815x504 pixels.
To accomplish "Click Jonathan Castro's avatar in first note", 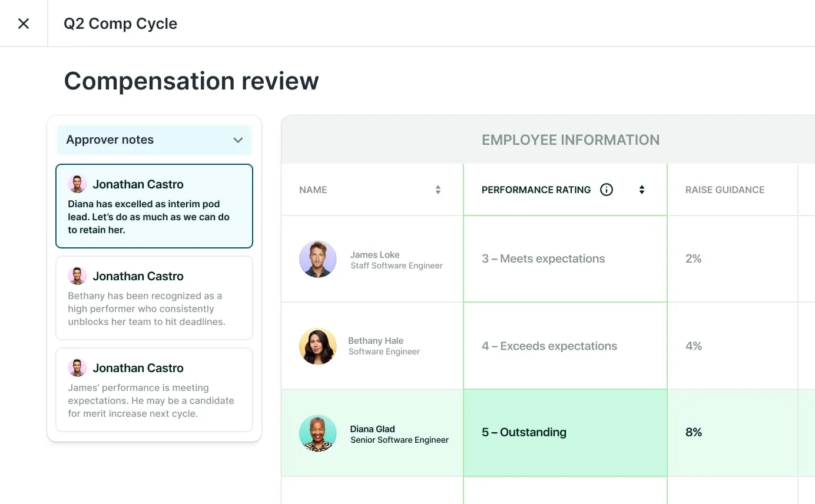I will [x=77, y=184].
